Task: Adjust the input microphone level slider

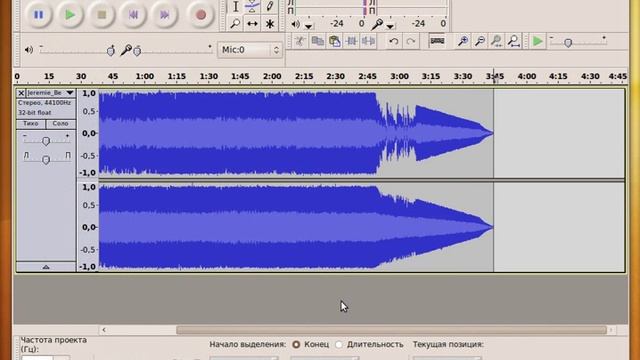Action: [x=138, y=51]
